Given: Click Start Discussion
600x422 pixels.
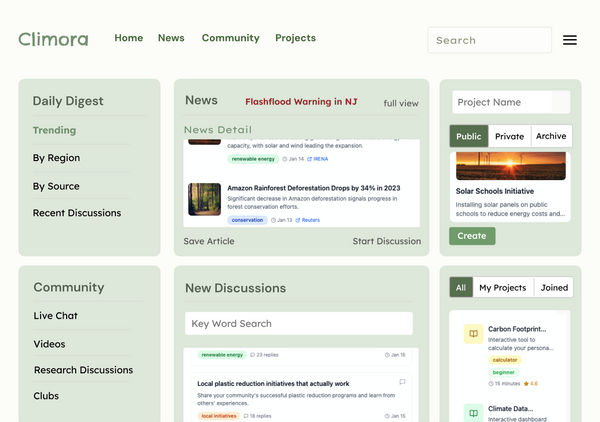Looking at the screenshot, I should coord(387,241).
